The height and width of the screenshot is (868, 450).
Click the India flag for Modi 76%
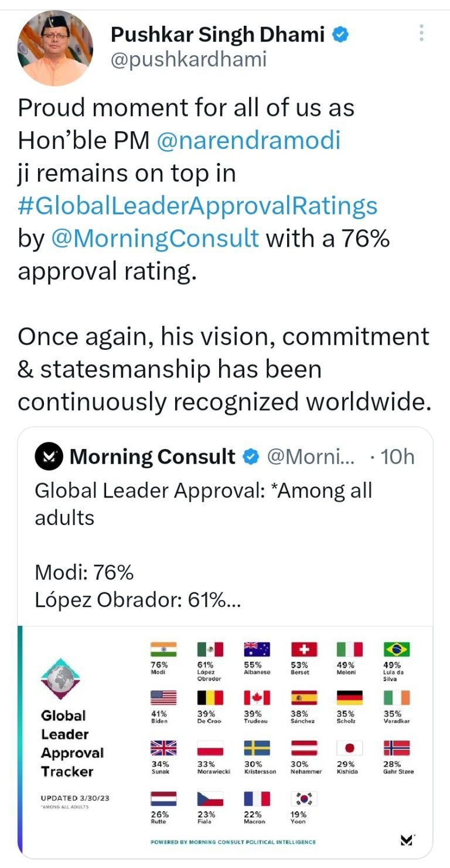(163, 649)
